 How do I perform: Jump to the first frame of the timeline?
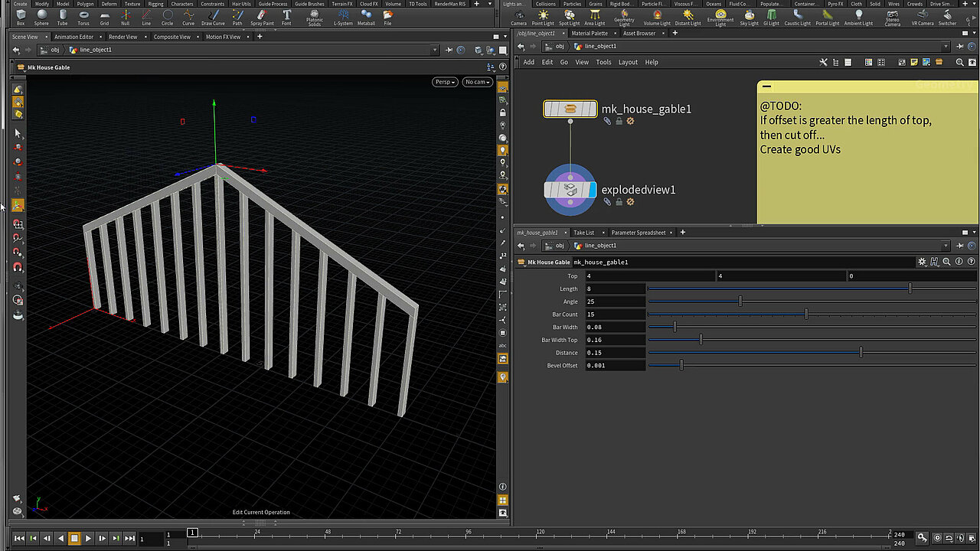pyautogui.click(x=19, y=538)
